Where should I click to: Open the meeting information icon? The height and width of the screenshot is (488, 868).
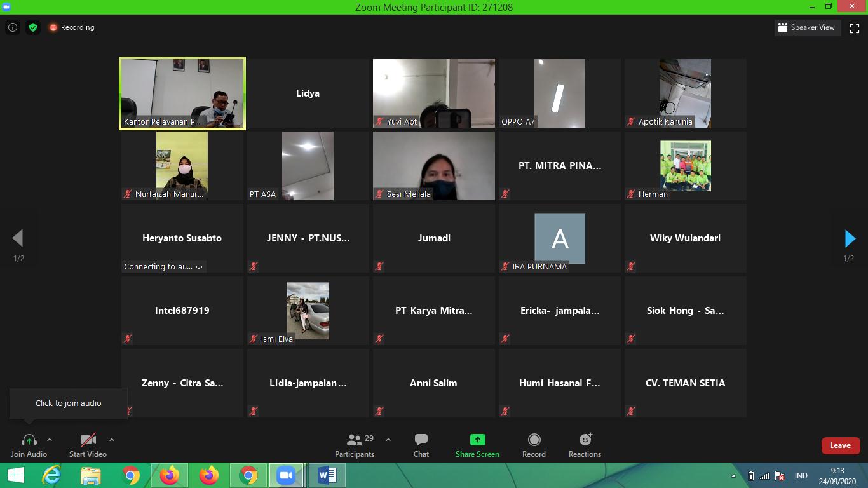click(12, 27)
